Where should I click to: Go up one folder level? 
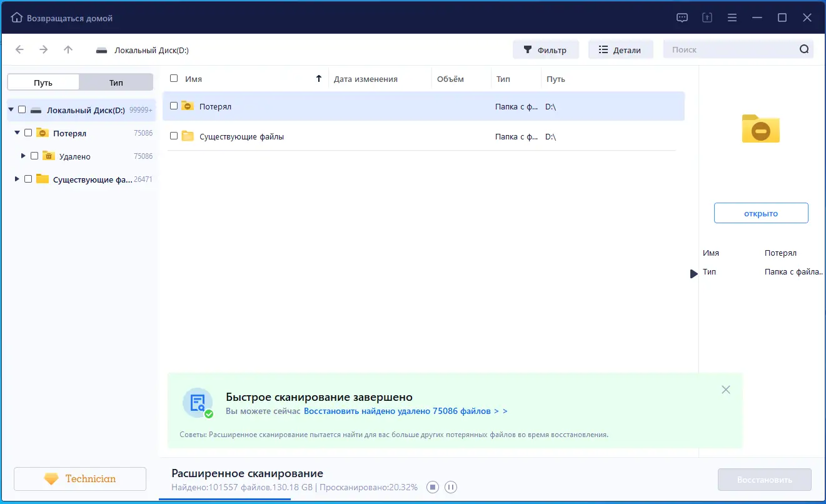(x=68, y=49)
